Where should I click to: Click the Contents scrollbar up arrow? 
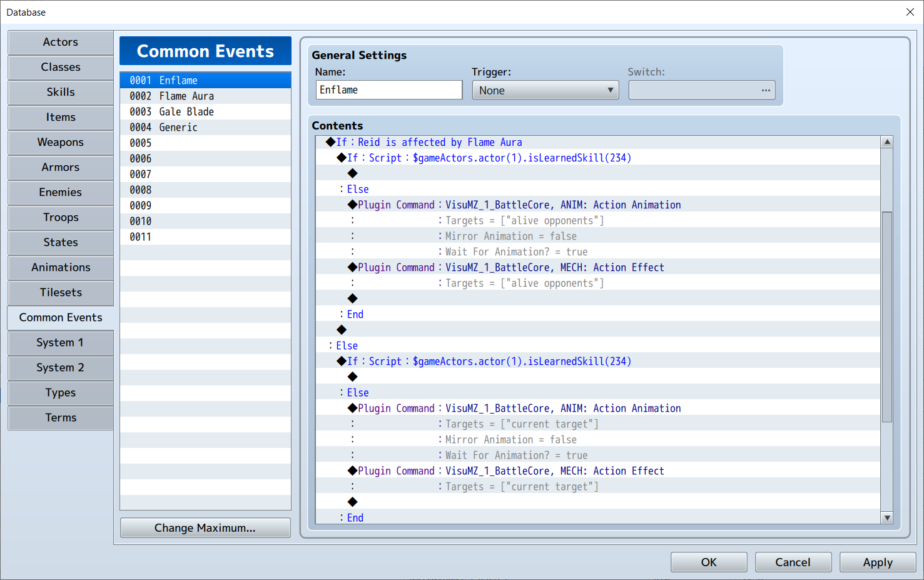[x=886, y=142]
